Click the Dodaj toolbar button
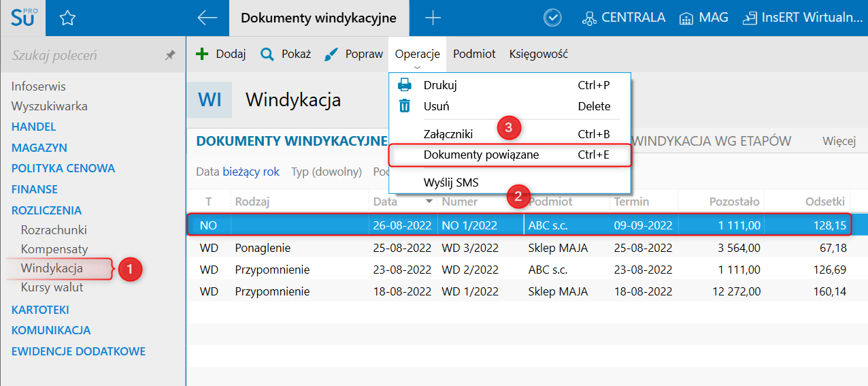The image size is (868, 386). [221, 54]
